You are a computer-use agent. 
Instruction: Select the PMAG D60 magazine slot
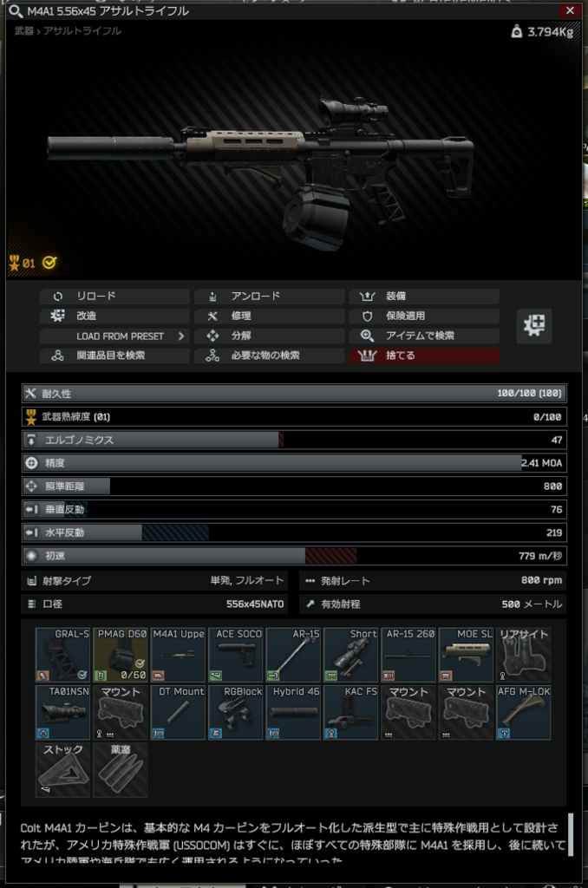121,655
